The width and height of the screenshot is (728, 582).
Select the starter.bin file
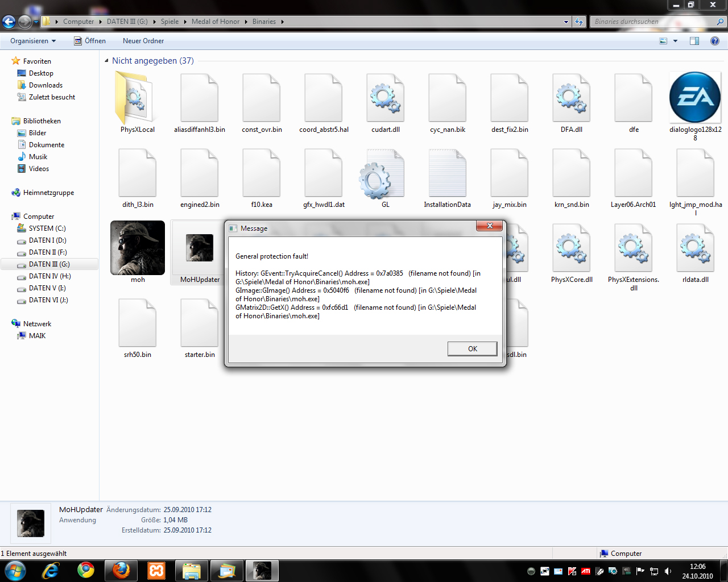[200, 327]
